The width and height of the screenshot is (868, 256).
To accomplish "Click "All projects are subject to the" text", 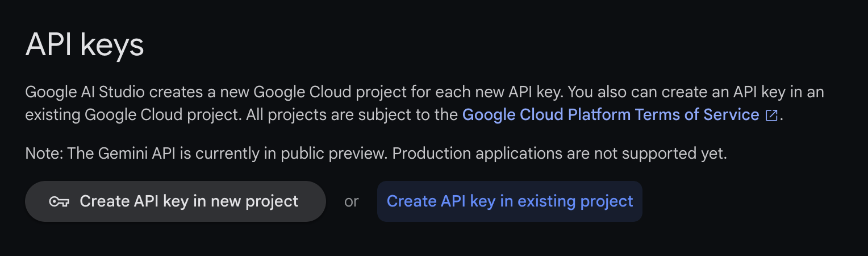I will click(353, 115).
